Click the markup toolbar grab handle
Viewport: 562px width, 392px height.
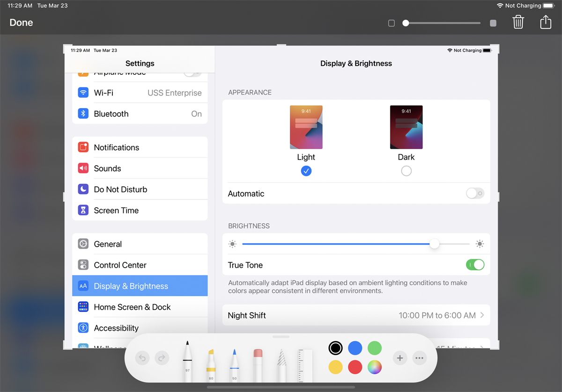pos(281,336)
